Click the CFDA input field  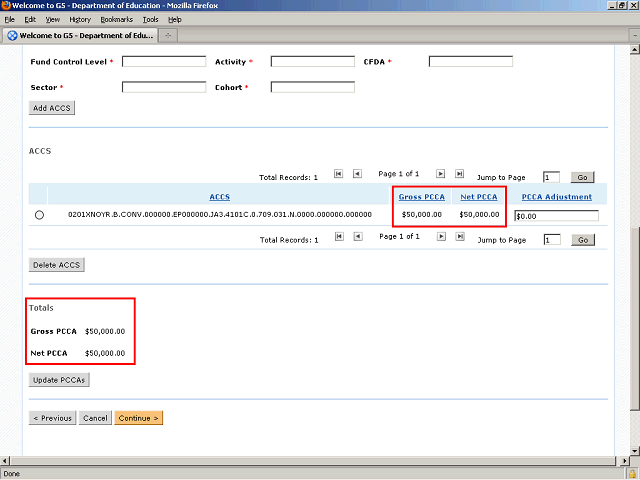471,62
